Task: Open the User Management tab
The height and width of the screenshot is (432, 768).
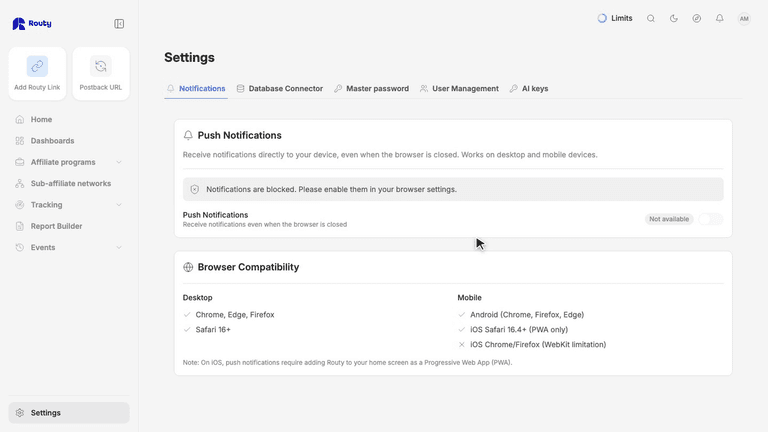Action: 459,89
